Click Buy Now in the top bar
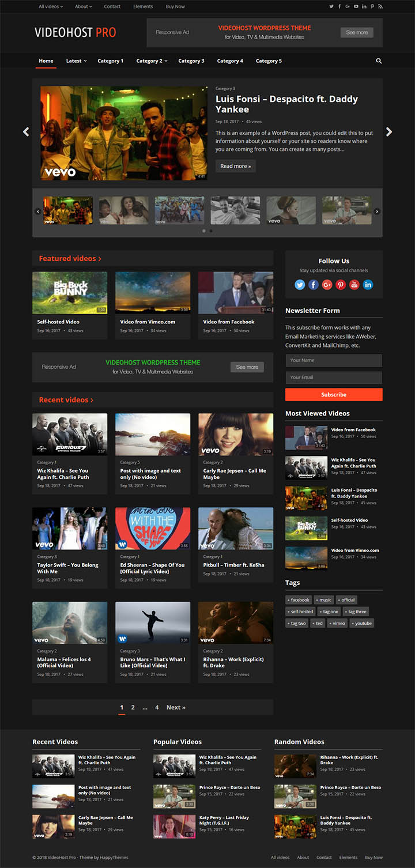This screenshot has height=868, width=415. 175,6
